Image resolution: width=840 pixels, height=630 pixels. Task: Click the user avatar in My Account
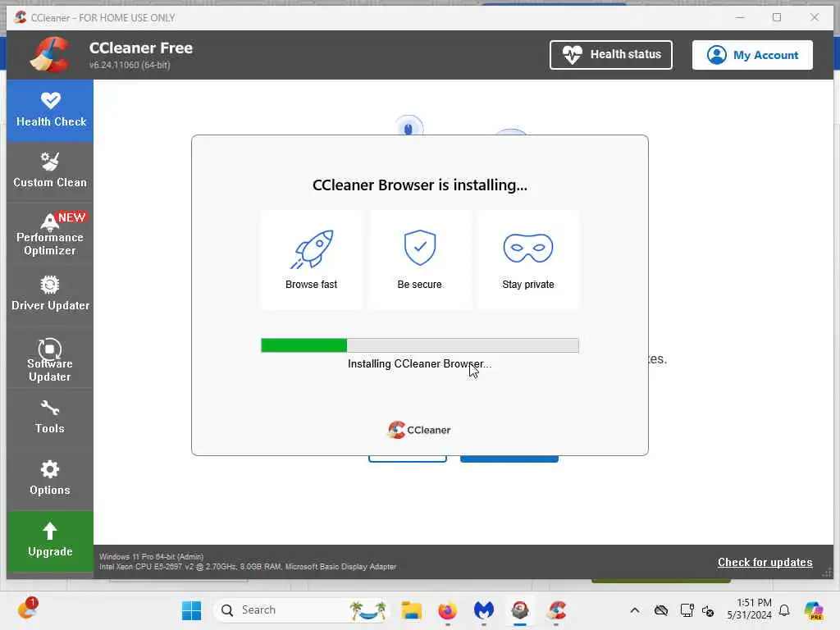[x=716, y=55]
